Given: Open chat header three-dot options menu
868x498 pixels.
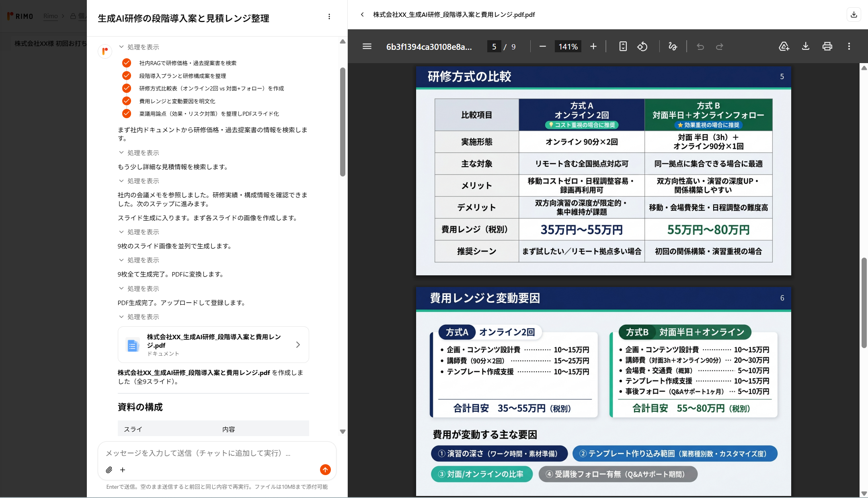Looking at the screenshot, I should pos(329,17).
